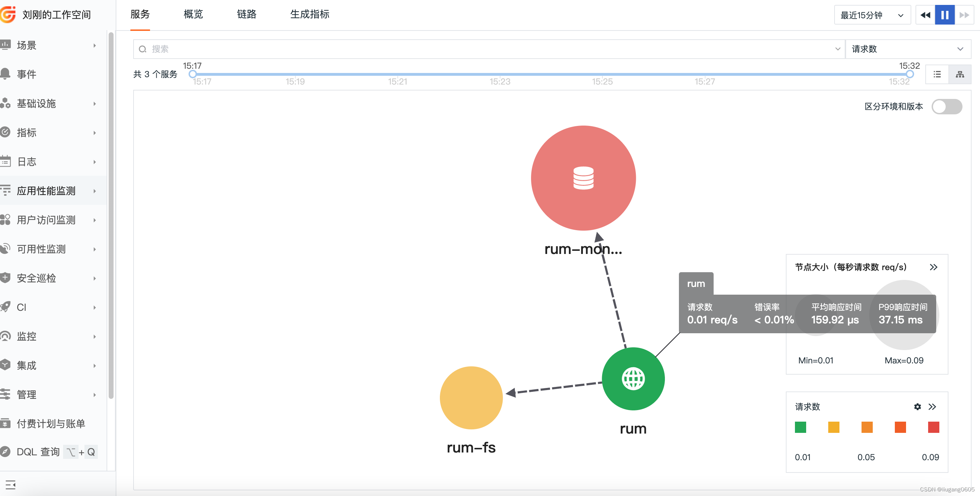Step time range backward
Viewport: 980px width, 496px height.
click(925, 15)
